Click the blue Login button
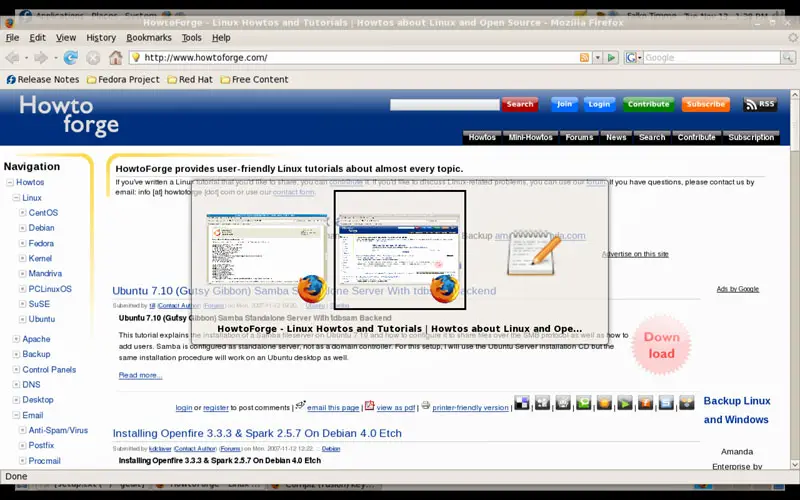800x500 pixels. point(599,104)
